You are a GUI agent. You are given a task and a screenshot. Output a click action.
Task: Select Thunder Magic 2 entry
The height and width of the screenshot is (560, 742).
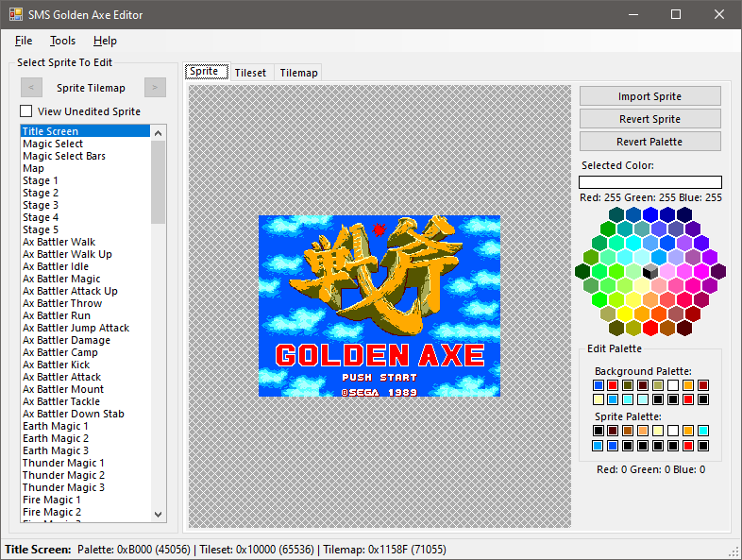tap(86, 475)
